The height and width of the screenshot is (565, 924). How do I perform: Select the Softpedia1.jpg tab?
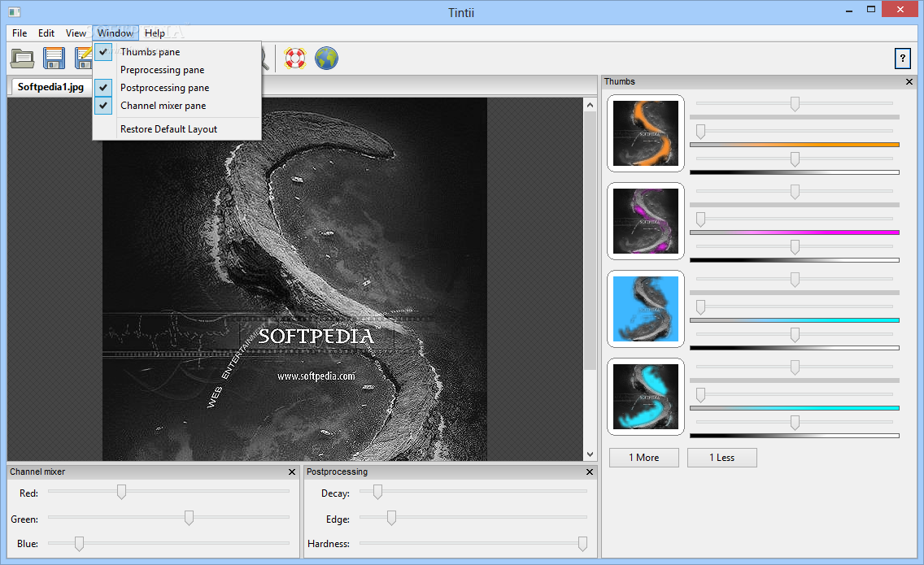(50, 87)
